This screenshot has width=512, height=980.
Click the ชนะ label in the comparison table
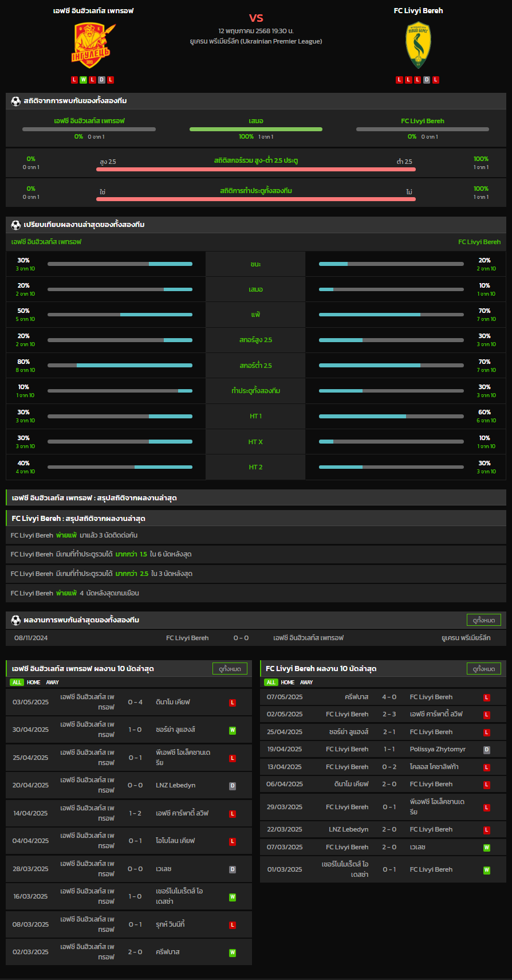[256, 264]
